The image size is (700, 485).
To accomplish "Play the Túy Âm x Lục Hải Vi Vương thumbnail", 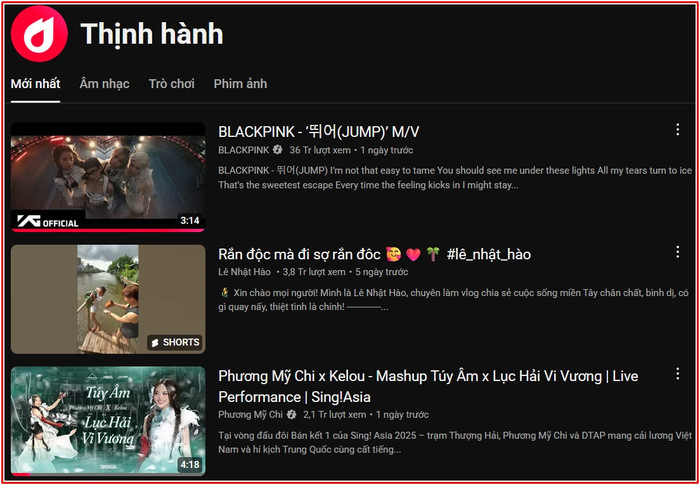I will (108, 421).
